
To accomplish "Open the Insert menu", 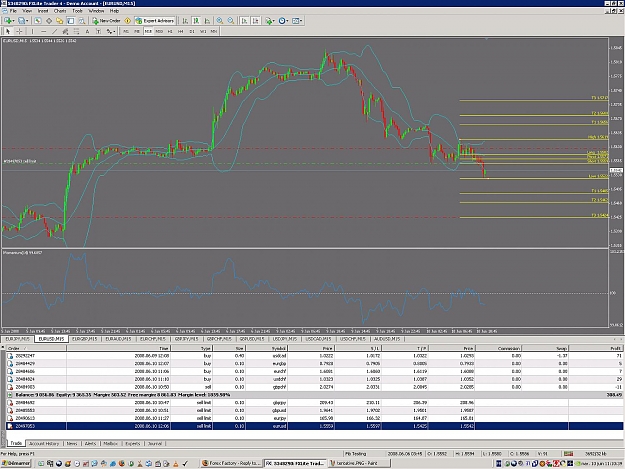I will tap(43, 11).
